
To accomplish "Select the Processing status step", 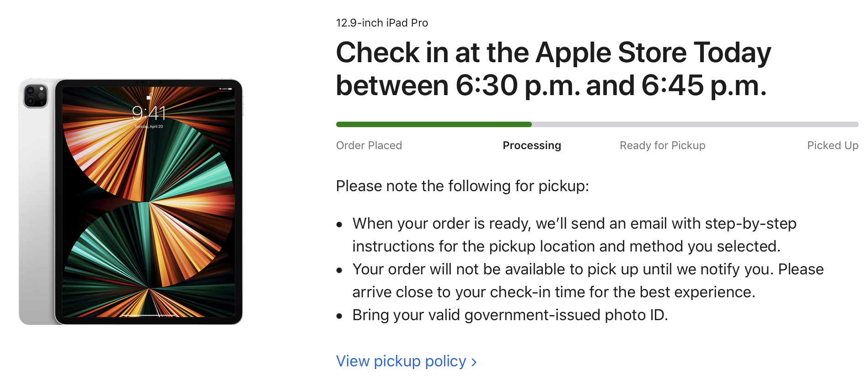I will (x=532, y=145).
